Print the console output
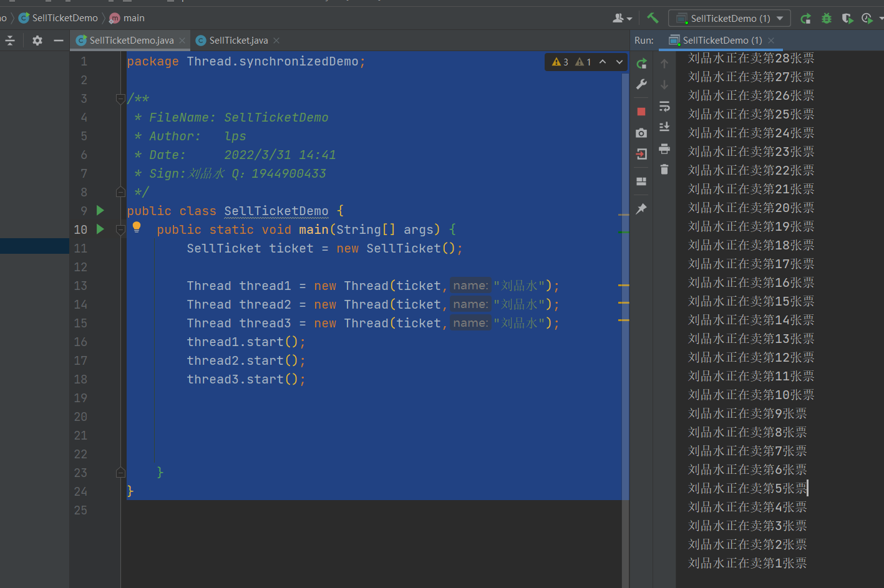 point(664,148)
